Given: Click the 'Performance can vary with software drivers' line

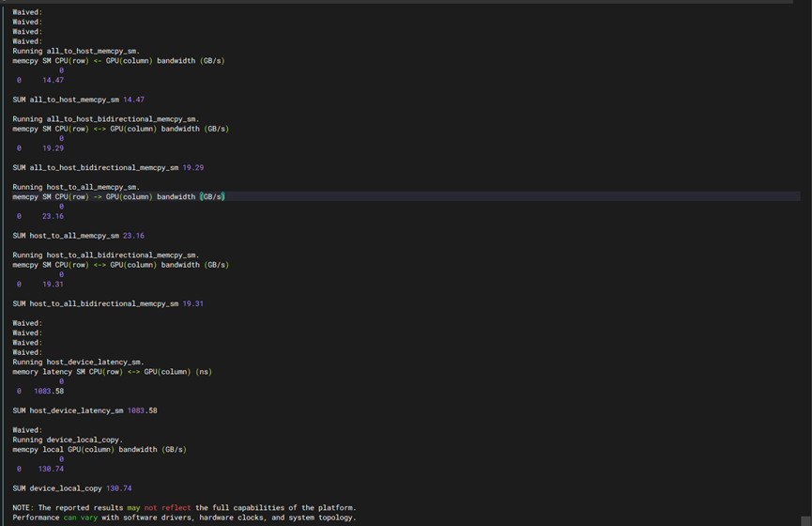Looking at the screenshot, I should tap(184, 518).
